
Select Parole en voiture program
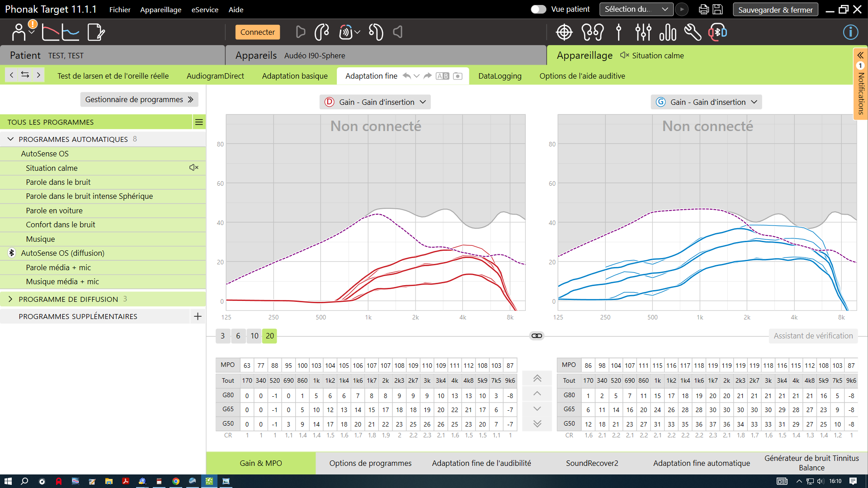tap(54, 211)
